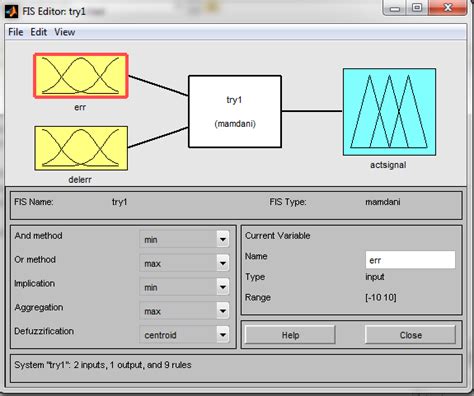Open the View menu
The image size is (474, 396).
65,32
